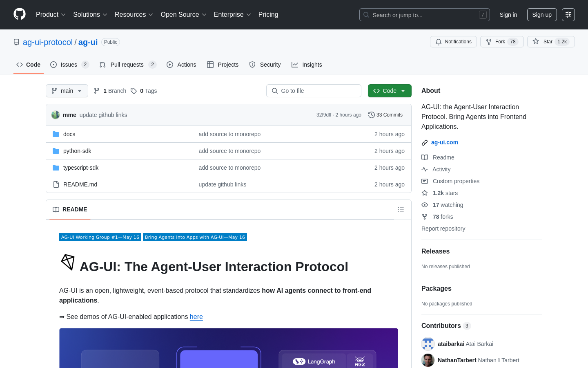Expand the Open Source menu
This screenshot has height=368, width=588.
click(184, 15)
